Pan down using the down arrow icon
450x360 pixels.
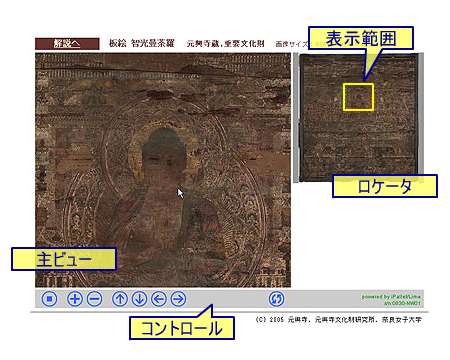[x=139, y=299]
